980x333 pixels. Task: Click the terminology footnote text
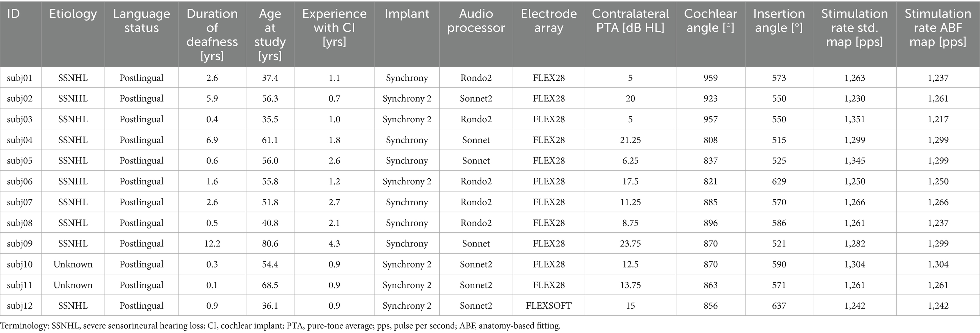tap(280, 326)
